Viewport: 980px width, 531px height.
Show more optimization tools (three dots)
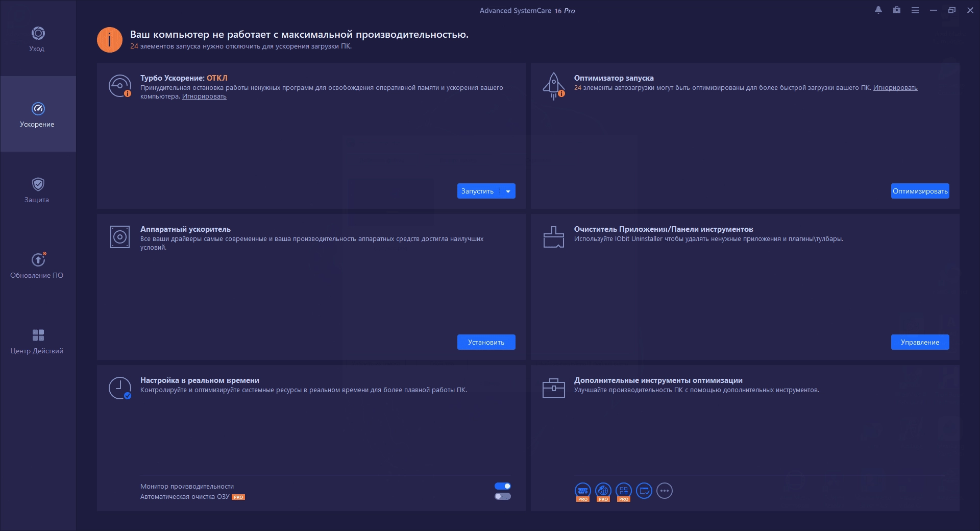tap(664, 491)
